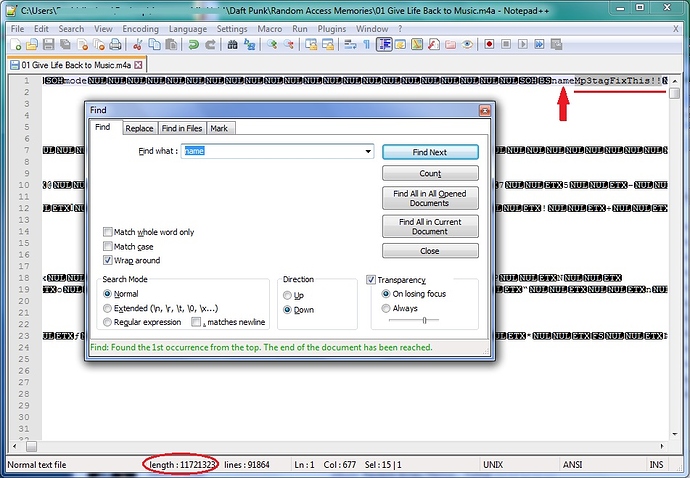Image resolution: width=690 pixels, height=478 pixels.
Task: Click the Show All Characters pilcrow icon
Action: point(366,44)
